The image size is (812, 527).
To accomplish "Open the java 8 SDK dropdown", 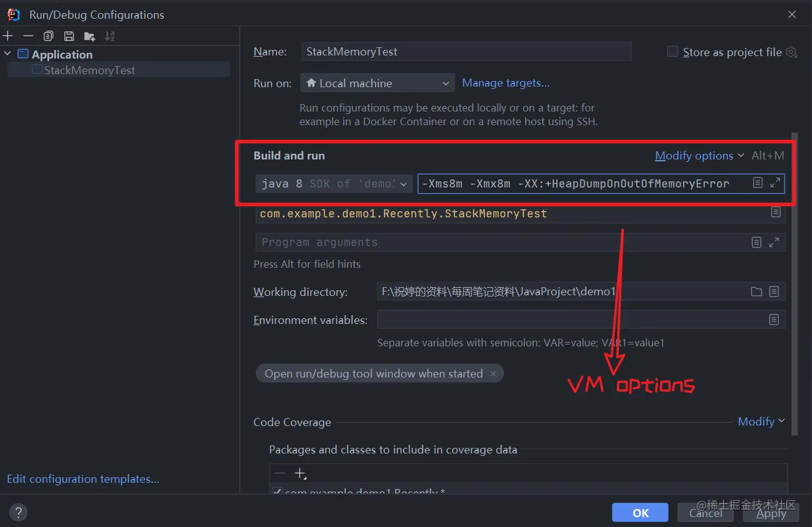I will pos(334,183).
